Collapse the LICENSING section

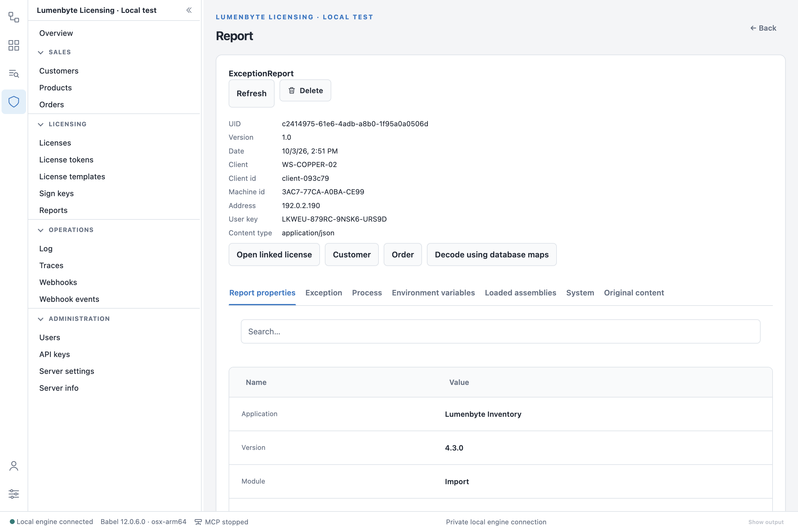40,124
